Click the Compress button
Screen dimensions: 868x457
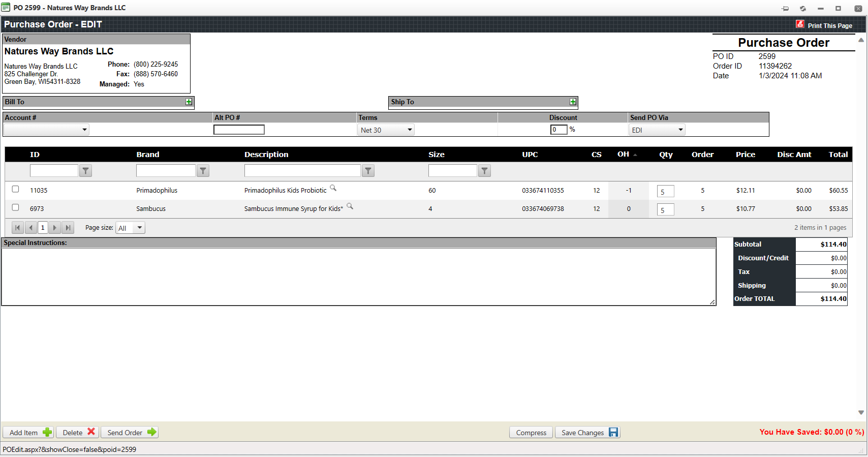point(531,433)
